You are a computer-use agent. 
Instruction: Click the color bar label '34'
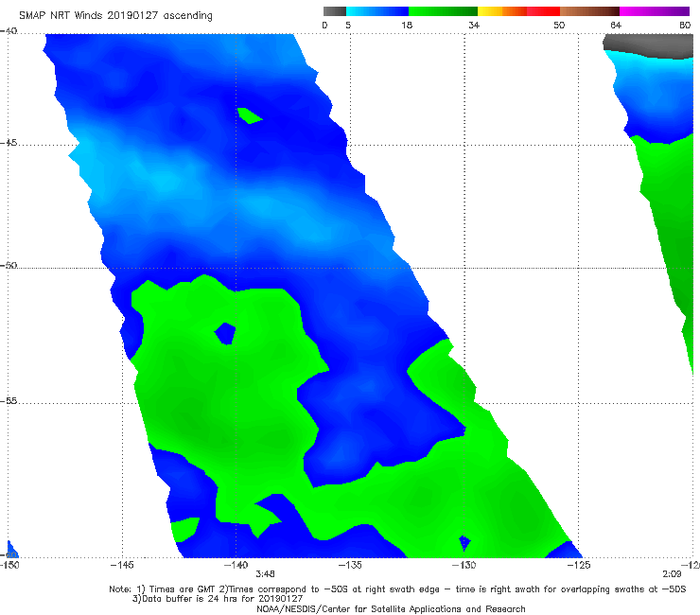474,25
